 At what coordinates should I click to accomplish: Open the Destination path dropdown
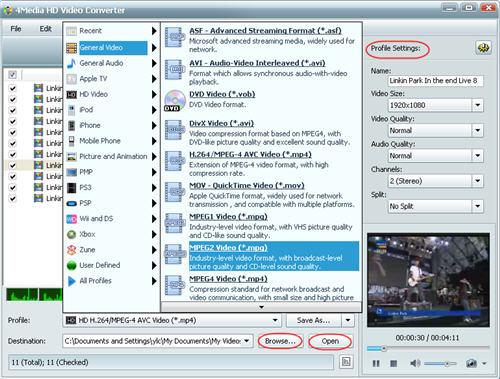pos(247,341)
